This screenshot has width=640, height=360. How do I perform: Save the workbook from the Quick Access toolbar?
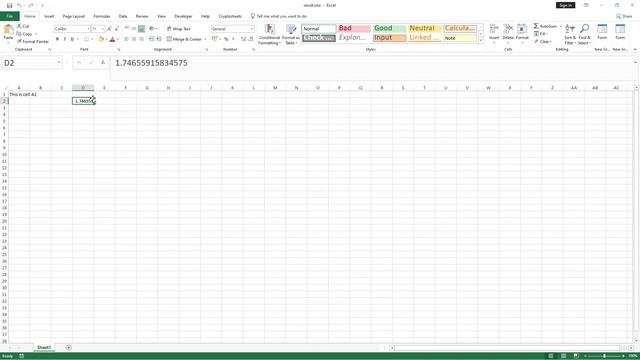(9, 5)
